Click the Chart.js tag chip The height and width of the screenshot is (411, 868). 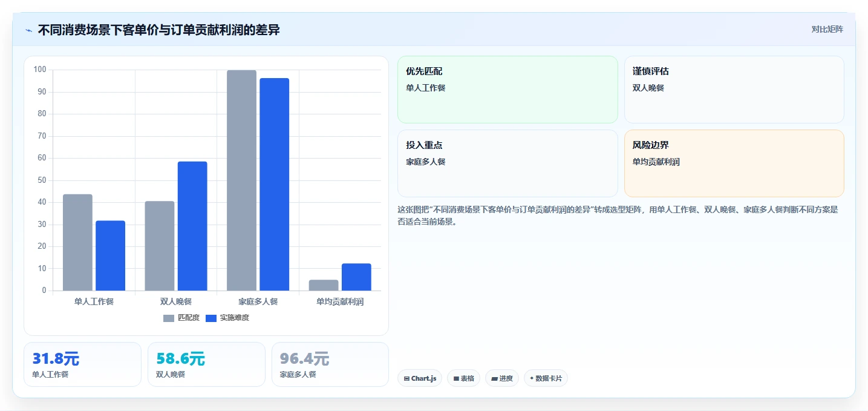pos(420,378)
